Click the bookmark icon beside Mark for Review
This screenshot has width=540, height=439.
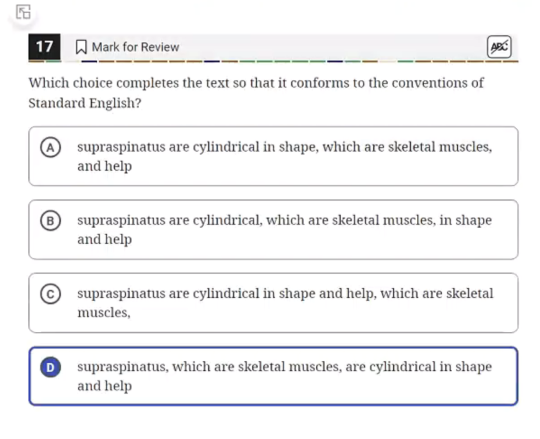[x=81, y=47]
